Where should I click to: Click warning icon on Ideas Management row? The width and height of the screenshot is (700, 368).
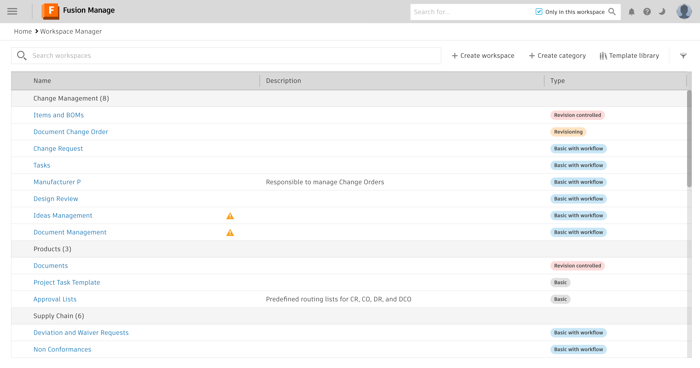(230, 216)
